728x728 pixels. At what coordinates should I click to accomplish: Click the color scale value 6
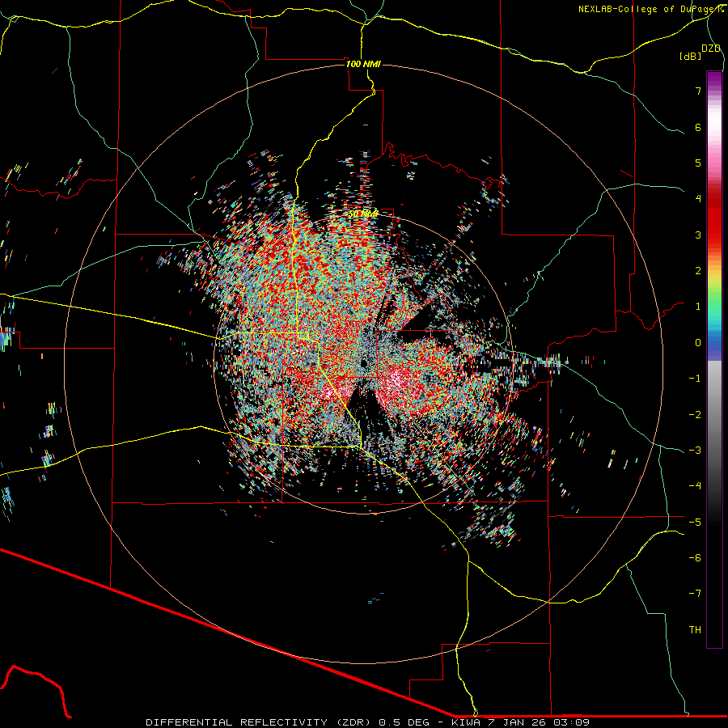[x=698, y=127]
